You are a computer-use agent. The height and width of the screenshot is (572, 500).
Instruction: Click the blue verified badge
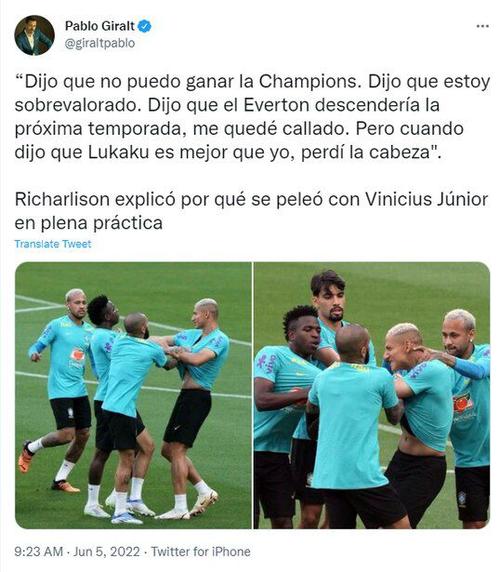[145, 26]
